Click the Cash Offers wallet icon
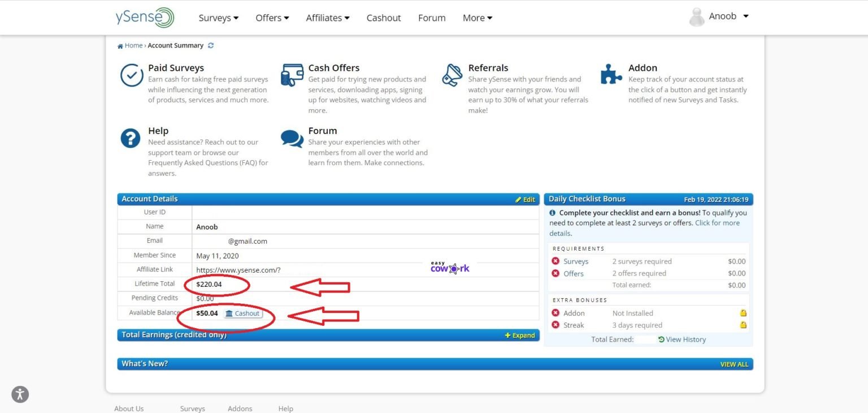This screenshot has height=413, width=868. [x=292, y=74]
